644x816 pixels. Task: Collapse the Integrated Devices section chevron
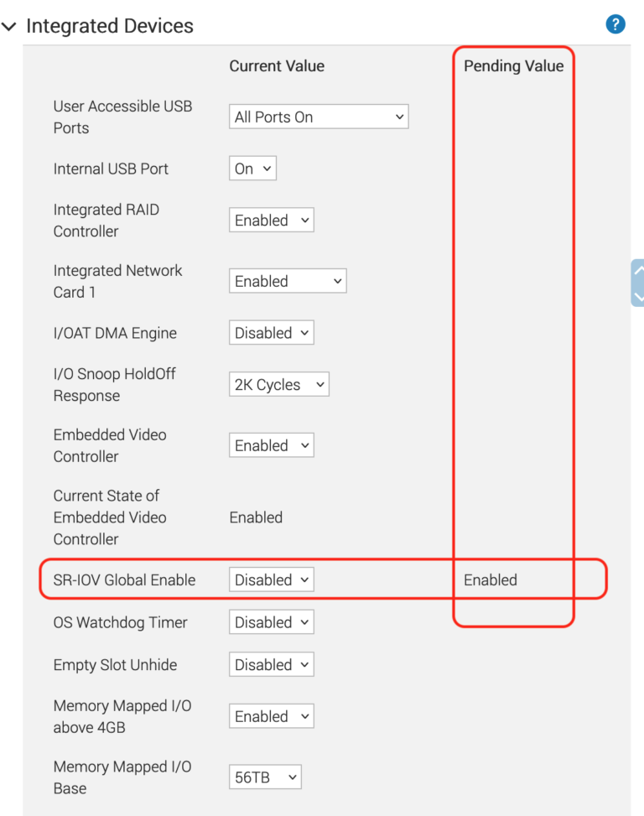[10, 26]
